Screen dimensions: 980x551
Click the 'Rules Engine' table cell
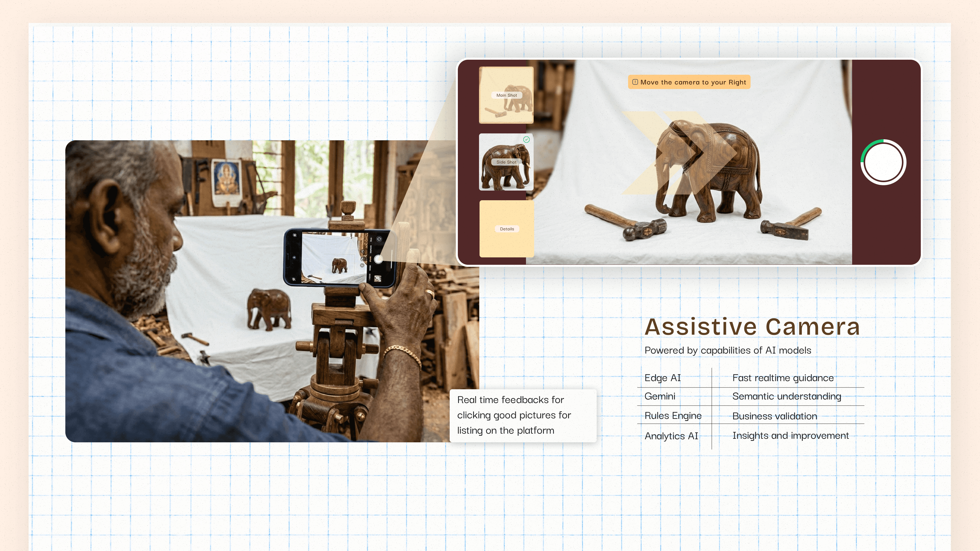[673, 416]
